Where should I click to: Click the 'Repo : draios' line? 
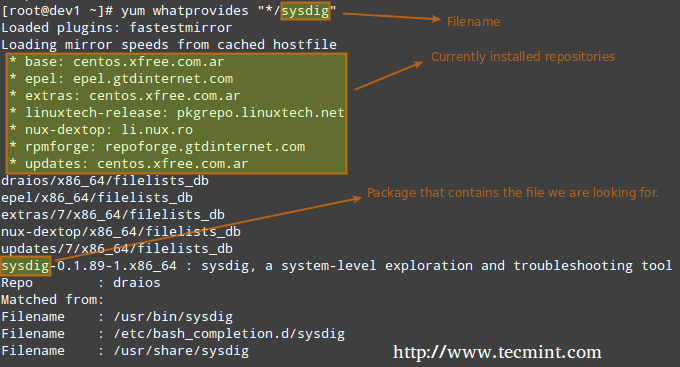click(x=81, y=282)
